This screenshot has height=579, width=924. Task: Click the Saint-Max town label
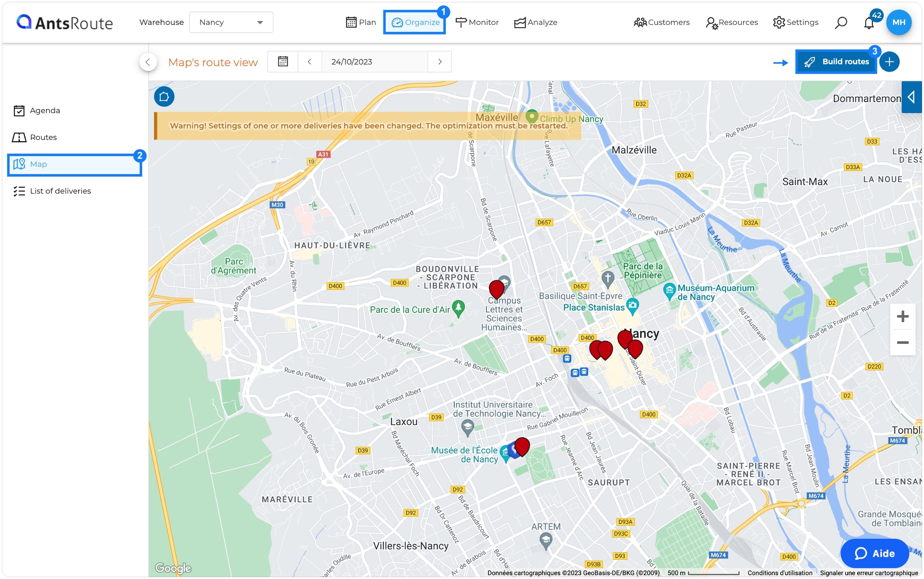point(804,181)
